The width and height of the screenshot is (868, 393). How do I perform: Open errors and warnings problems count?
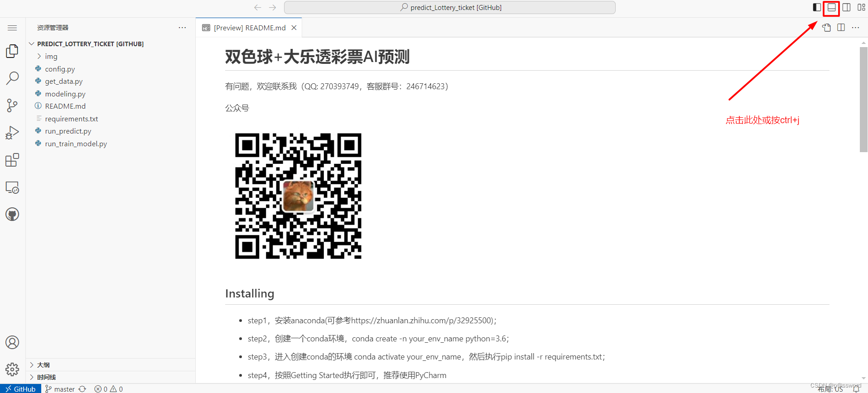108,389
